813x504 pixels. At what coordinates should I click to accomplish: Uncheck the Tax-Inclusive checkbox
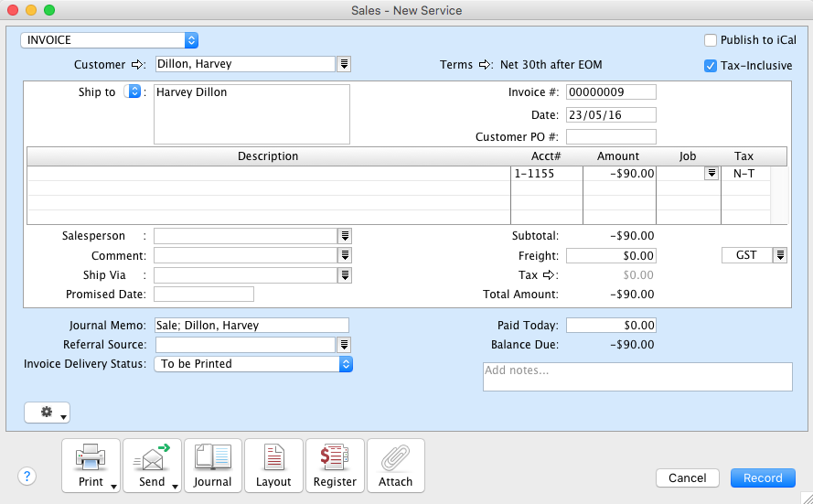pyautogui.click(x=711, y=66)
